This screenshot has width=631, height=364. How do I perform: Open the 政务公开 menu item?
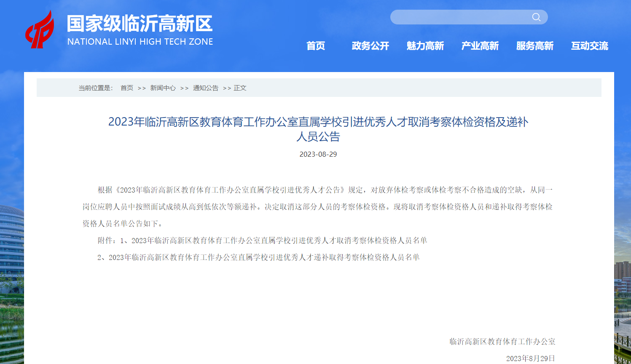(371, 46)
